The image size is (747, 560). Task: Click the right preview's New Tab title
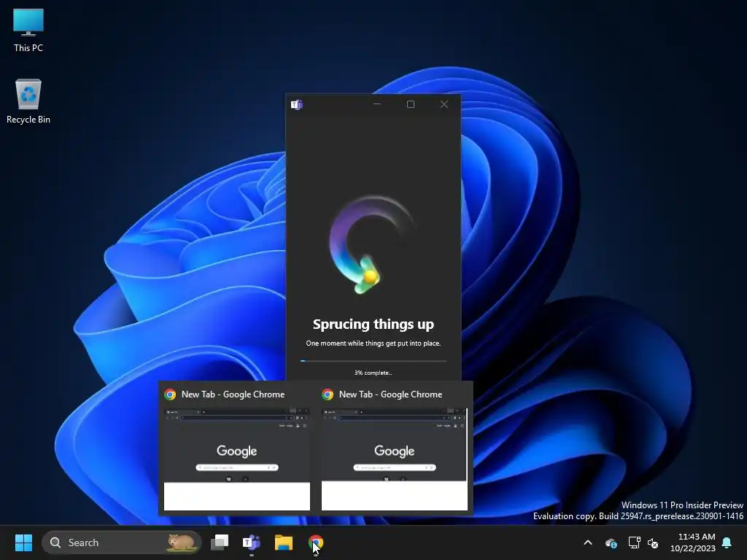391,394
